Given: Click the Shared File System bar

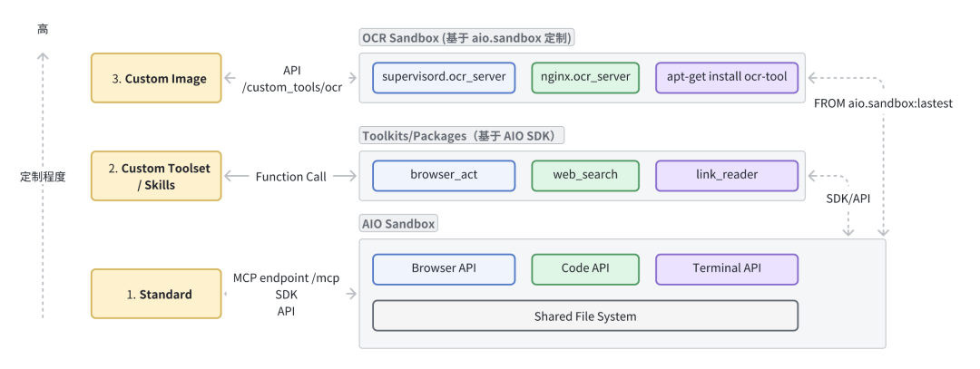Looking at the screenshot, I should click(x=585, y=316).
